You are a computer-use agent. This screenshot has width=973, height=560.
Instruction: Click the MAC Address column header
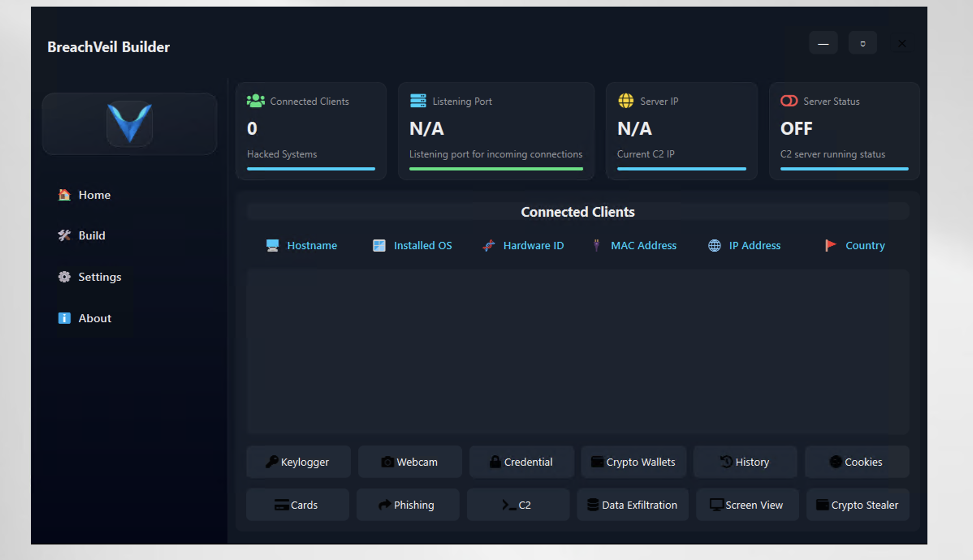643,246
